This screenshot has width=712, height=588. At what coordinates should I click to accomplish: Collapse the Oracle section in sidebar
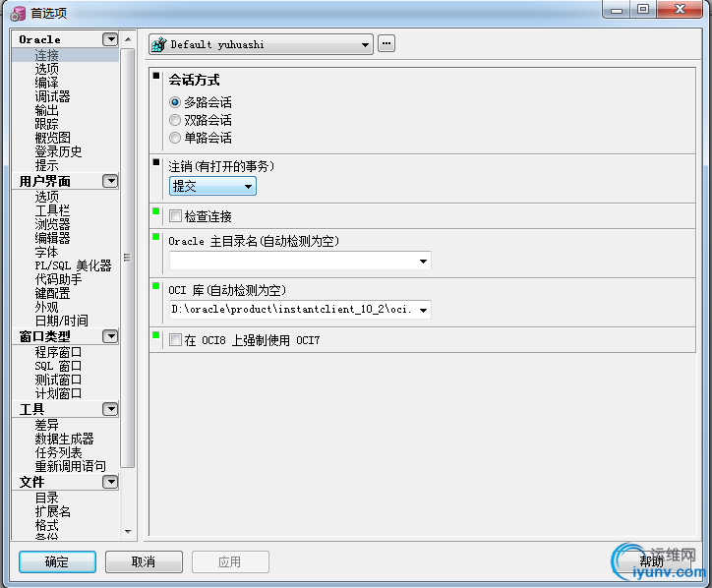point(110,39)
